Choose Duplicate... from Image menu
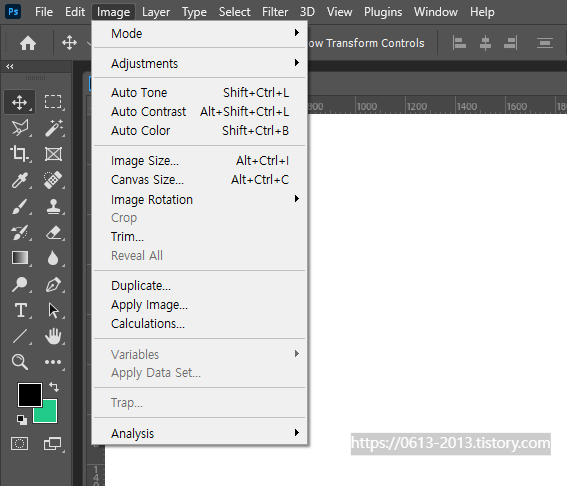 [200, 286]
